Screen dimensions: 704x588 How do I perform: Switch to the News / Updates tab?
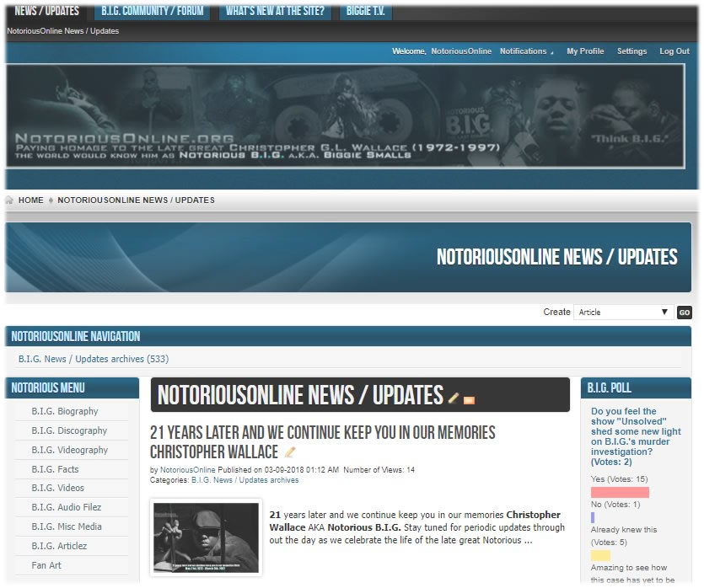coord(46,11)
